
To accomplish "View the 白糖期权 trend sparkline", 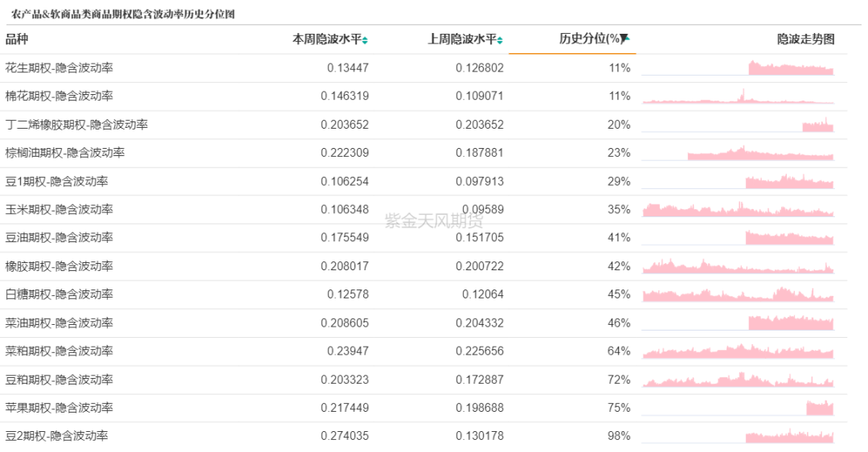I will (738, 294).
